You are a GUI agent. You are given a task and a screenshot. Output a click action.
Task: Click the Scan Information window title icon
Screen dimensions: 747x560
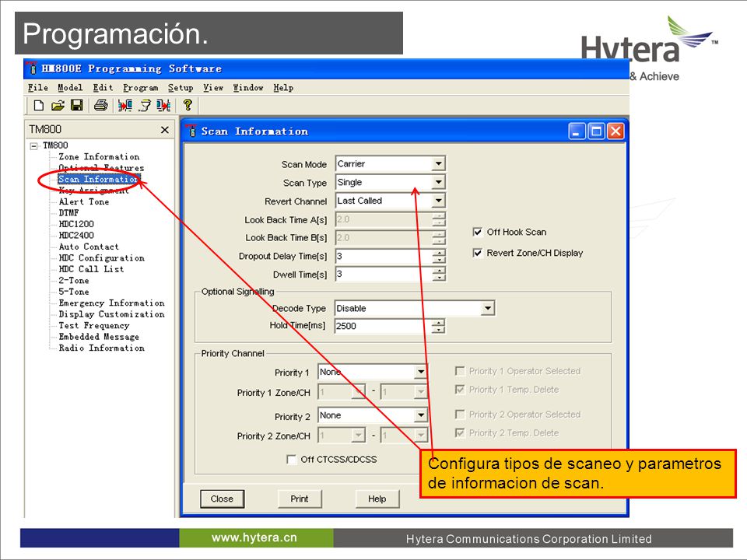tap(191, 131)
